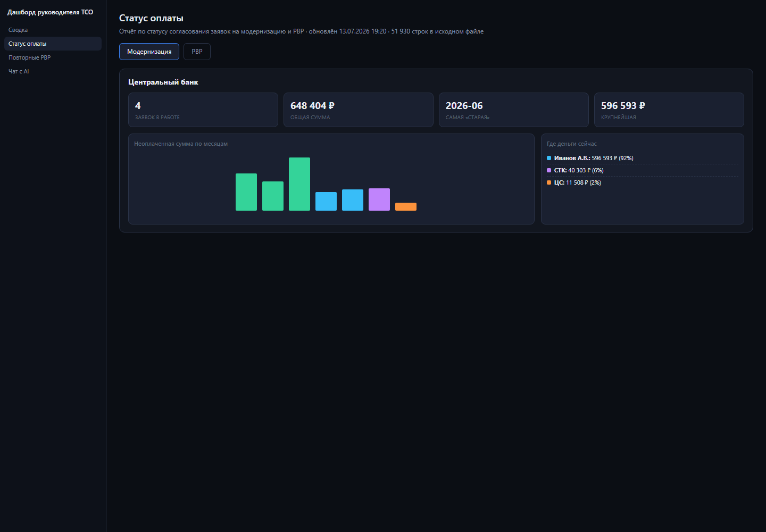Click the Заявок в работе card
The height and width of the screenshot is (532, 766).
coord(203,110)
